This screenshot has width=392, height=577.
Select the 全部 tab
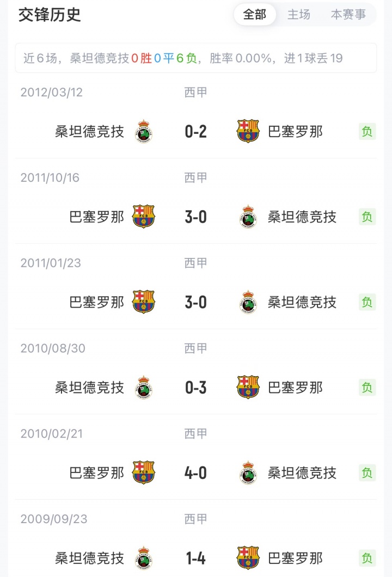pos(255,15)
